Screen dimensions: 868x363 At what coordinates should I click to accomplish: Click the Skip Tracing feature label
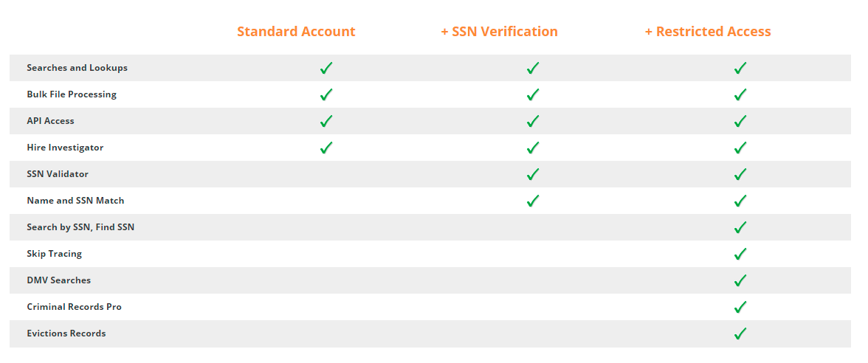pyautogui.click(x=55, y=254)
